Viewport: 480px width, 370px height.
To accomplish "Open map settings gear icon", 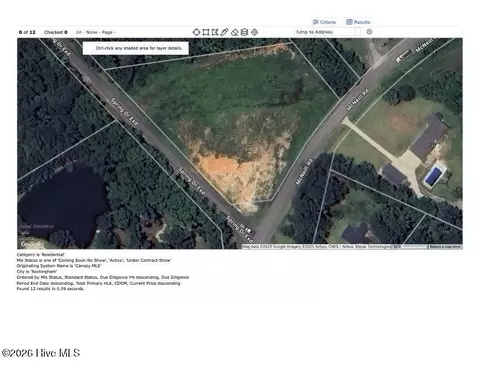I will [369, 32].
